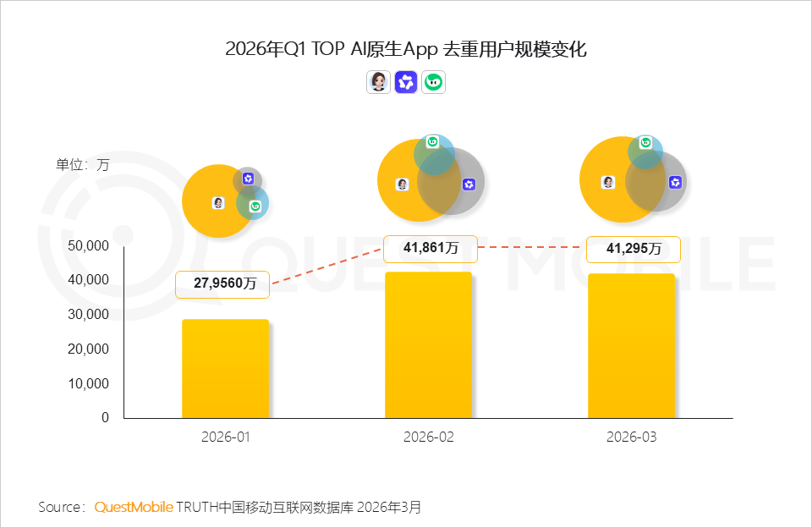Click the green AI app icon in the 2026-01 cluster
Image resolution: width=812 pixels, height=528 pixels.
point(256,206)
